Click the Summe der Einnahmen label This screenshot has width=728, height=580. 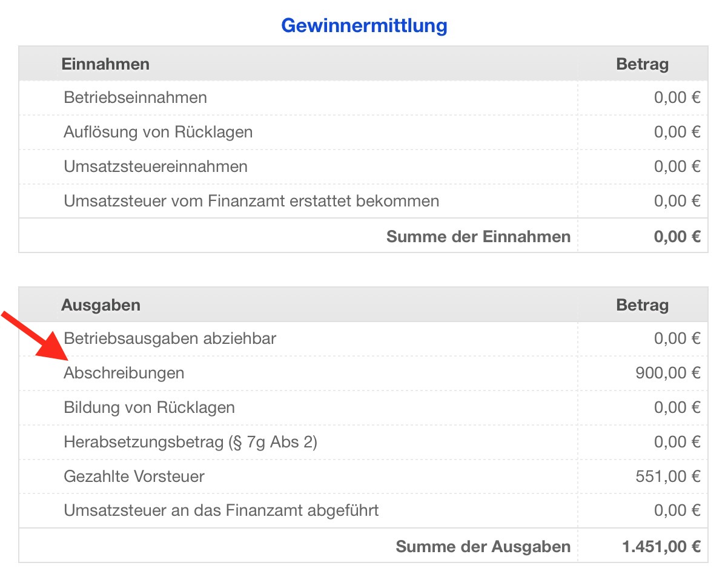pos(478,236)
